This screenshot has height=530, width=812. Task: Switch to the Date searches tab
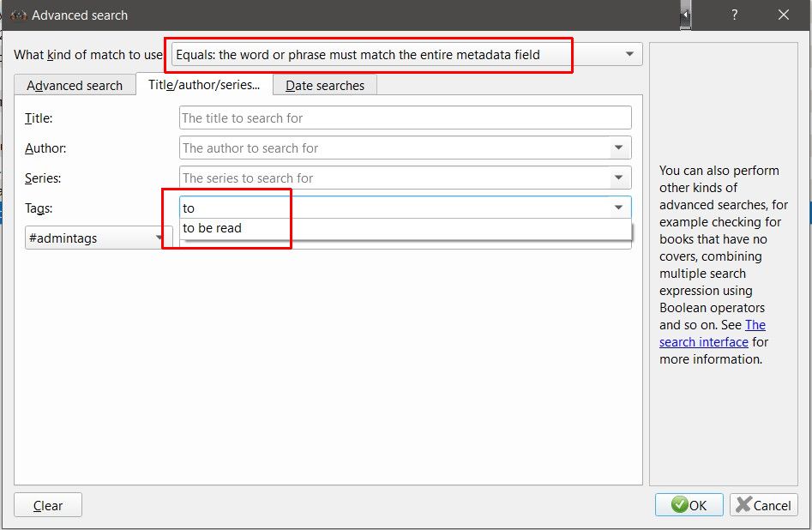pos(325,85)
